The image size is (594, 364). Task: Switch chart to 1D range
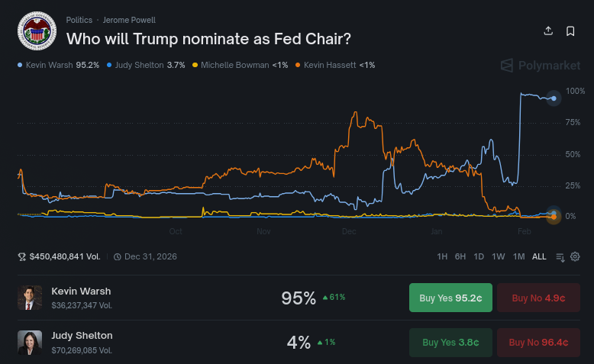[x=479, y=256]
